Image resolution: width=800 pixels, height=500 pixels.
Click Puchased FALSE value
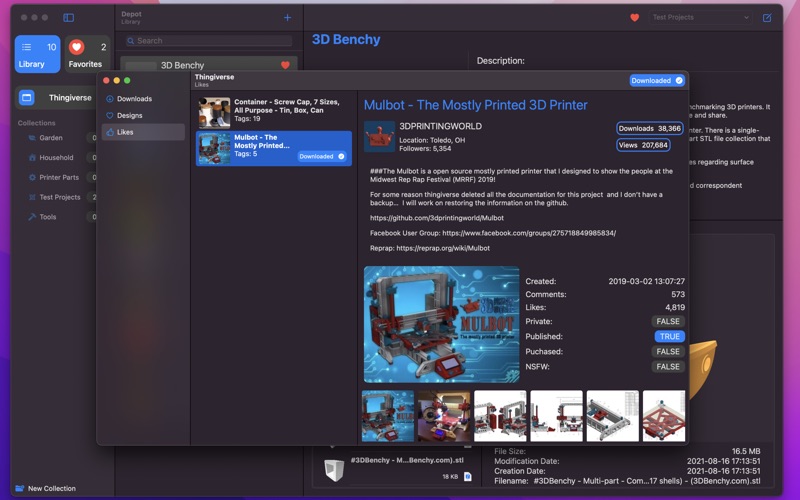[668, 352]
